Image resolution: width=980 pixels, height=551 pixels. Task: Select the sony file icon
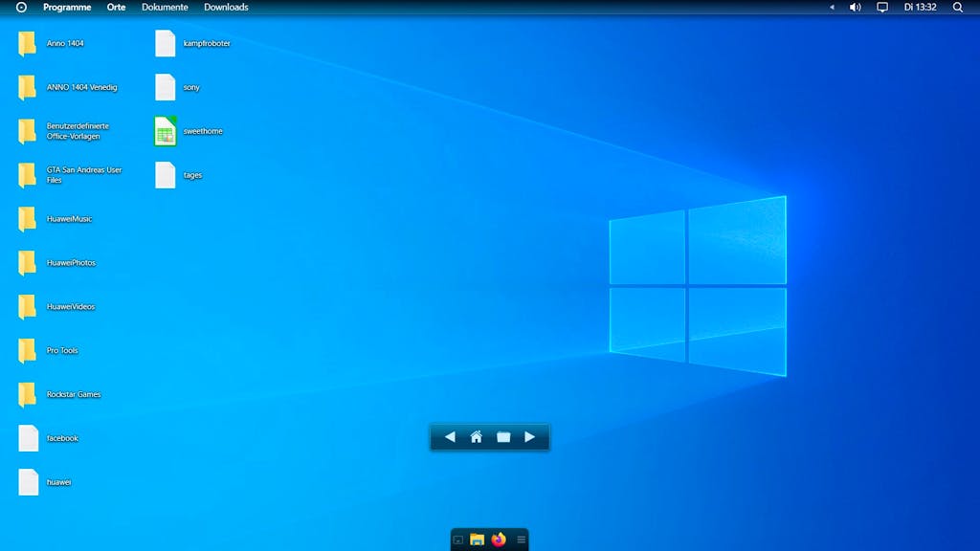click(x=165, y=87)
